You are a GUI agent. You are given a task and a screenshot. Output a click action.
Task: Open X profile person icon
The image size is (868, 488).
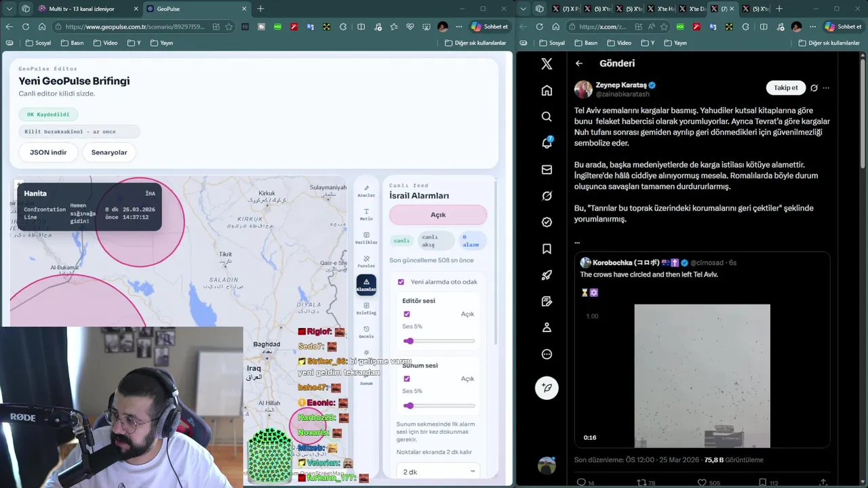(x=547, y=327)
